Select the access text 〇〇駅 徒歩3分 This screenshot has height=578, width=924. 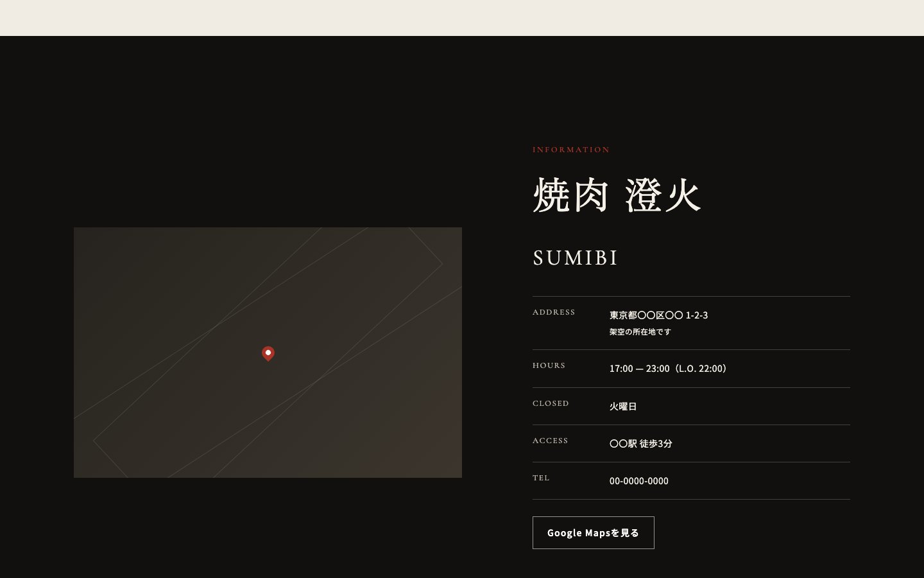(x=641, y=443)
